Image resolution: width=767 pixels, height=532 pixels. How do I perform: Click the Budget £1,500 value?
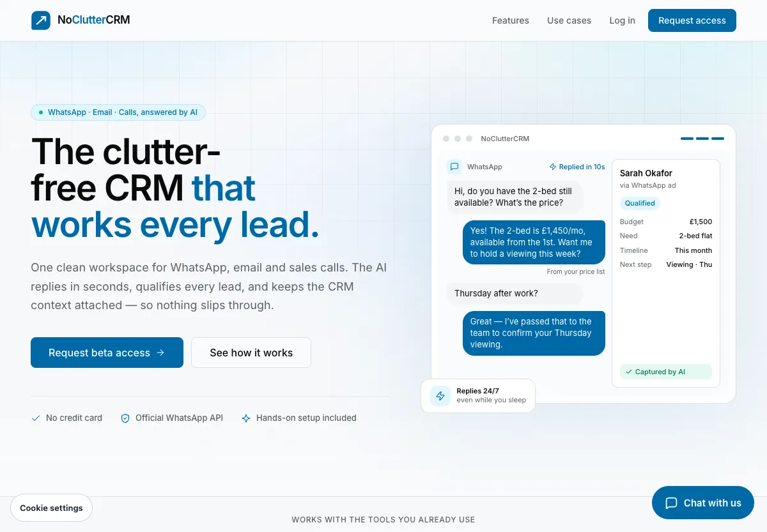pos(701,222)
